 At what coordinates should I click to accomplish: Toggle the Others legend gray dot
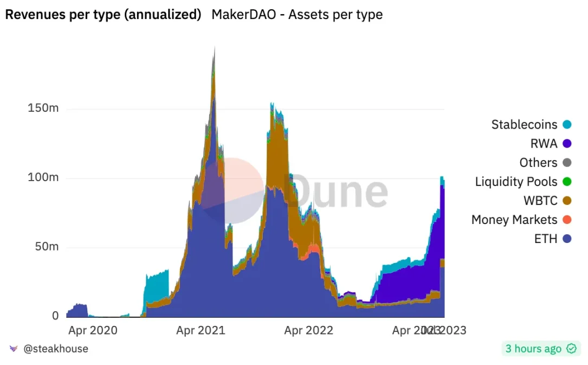click(x=567, y=163)
